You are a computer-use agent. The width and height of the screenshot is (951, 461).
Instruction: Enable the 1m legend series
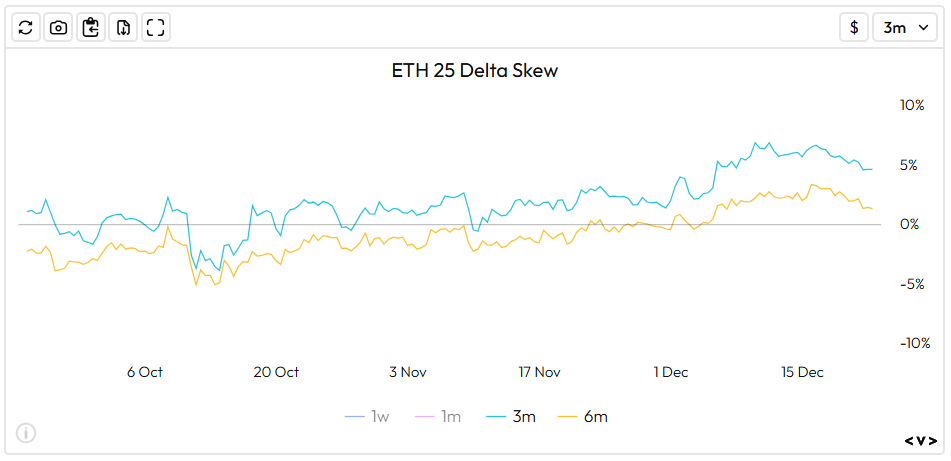click(440, 416)
